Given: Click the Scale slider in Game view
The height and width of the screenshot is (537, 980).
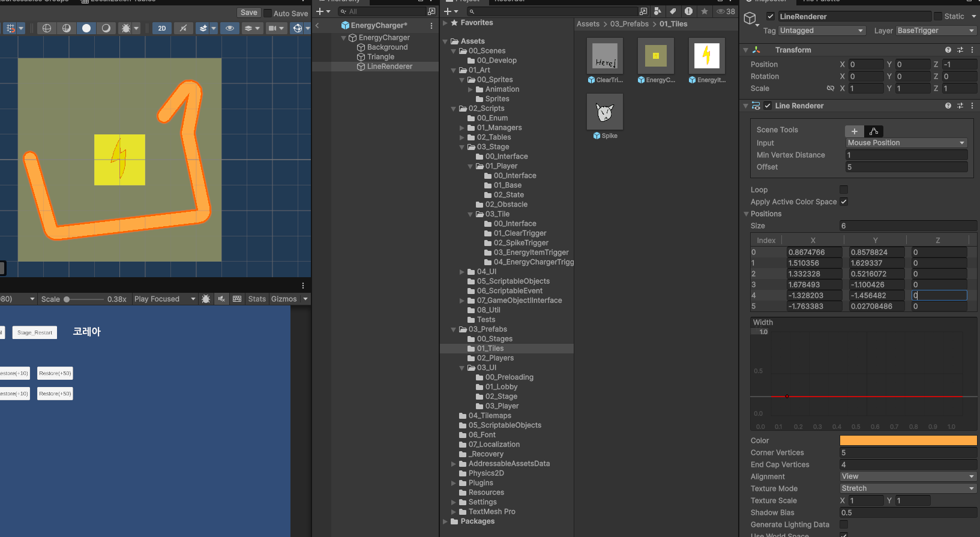Looking at the screenshot, I should click(84, 299).
